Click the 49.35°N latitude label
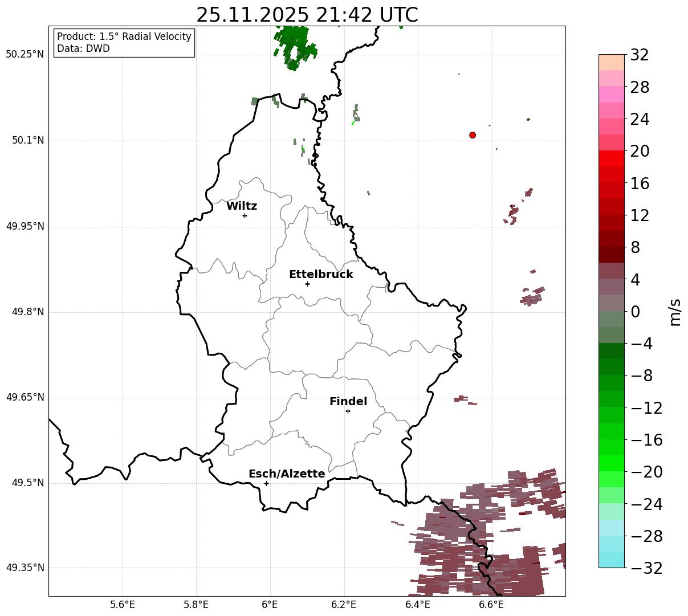The height and width of the screenshot is (616, 688). coord(25,568)
